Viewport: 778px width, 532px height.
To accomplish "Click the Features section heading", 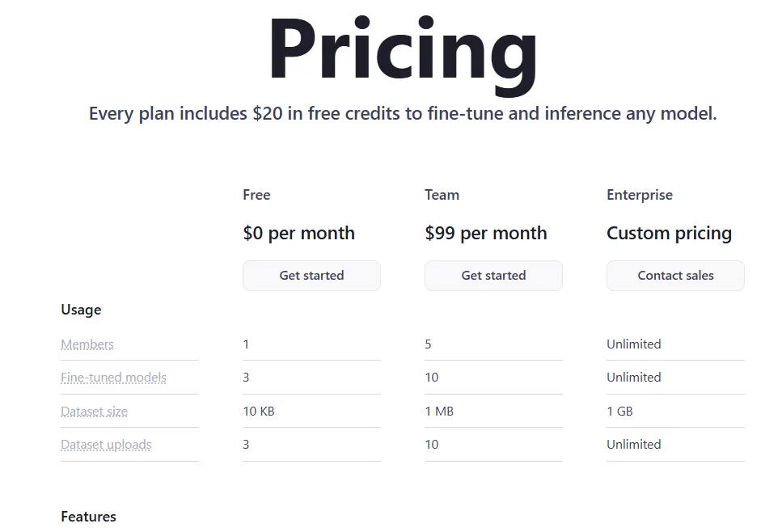I will click(88, 517).
